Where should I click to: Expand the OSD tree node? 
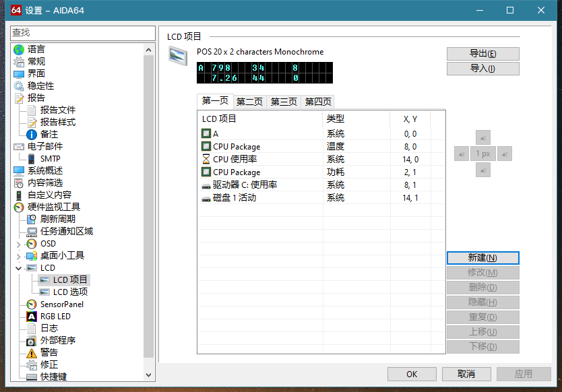pyautogui.click(x=19, y=244)
